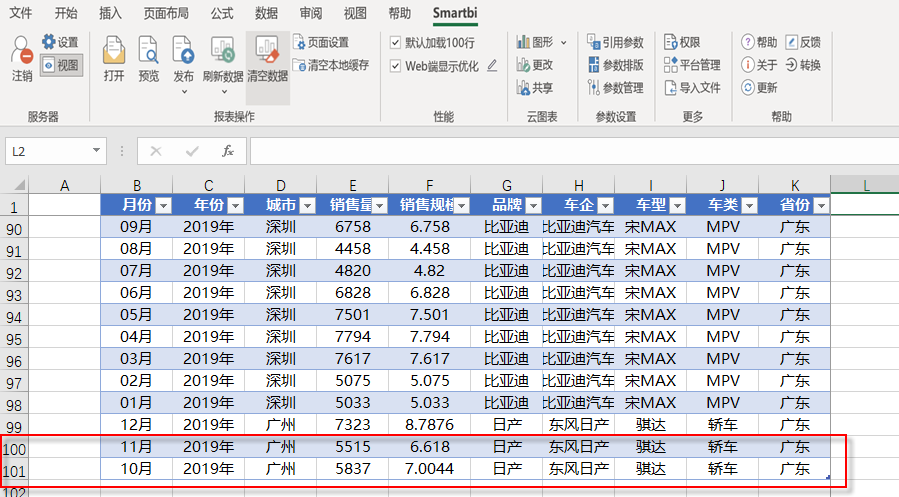Select column F header
899x497 pixels.
click(429, 185)
